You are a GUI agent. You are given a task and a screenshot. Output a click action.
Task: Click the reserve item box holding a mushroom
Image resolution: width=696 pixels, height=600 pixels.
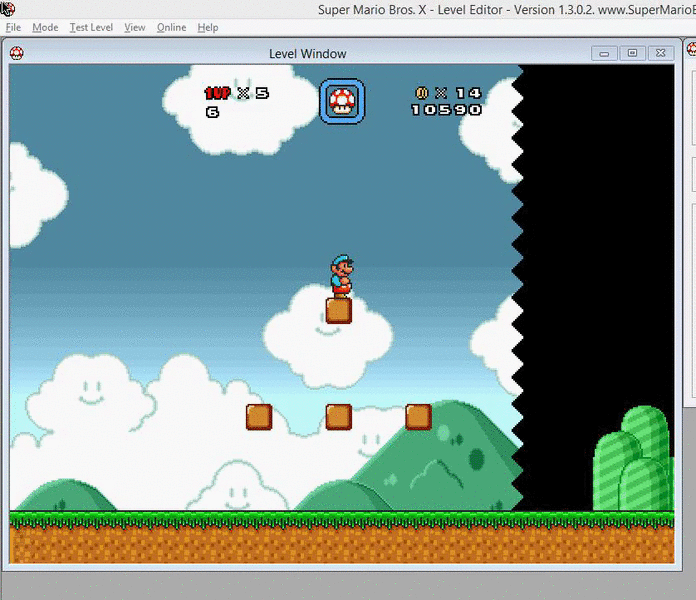[342, 101]
